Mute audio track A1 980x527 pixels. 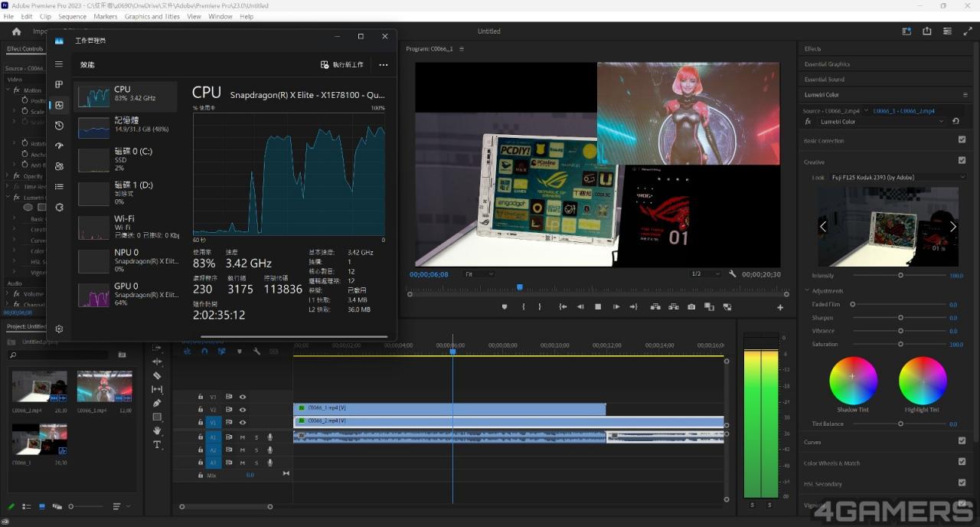[x=243, y=437]
